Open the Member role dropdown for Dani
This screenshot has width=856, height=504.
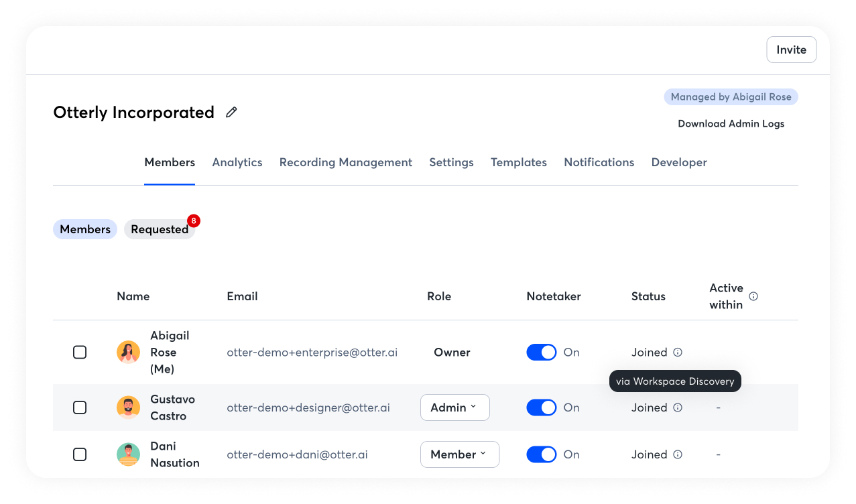pyautogui.click(x=460, y=454)
